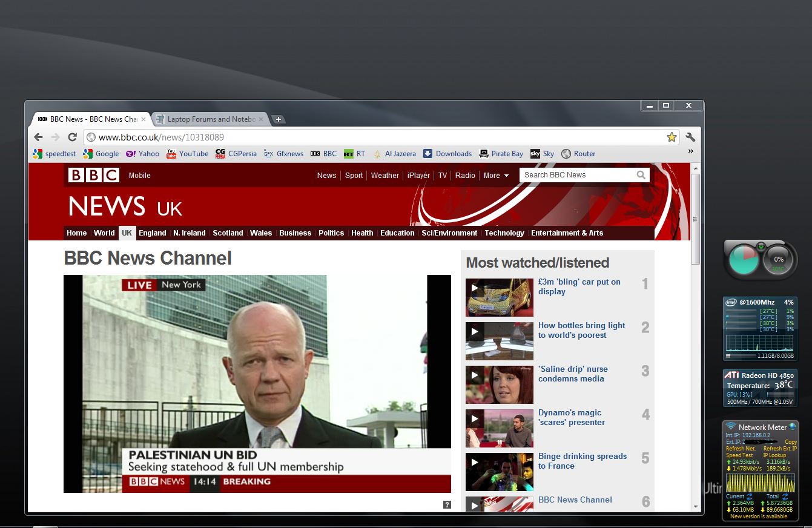Open "£3m 'bling' car put on display" story
The height and width of the screenshot is (528, 812).
[579, 286]
